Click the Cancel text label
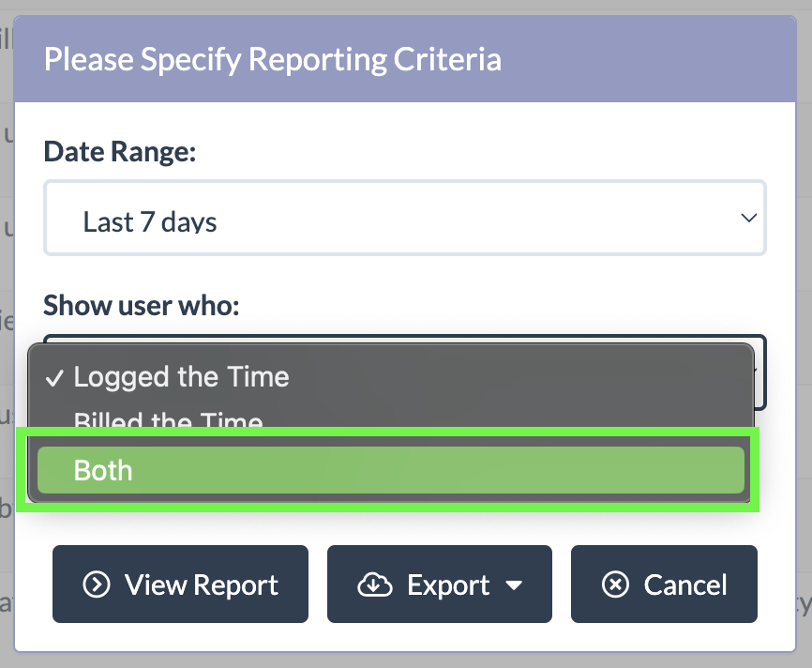This screenshot has width=812, height=668. click(x=685, y=585)
